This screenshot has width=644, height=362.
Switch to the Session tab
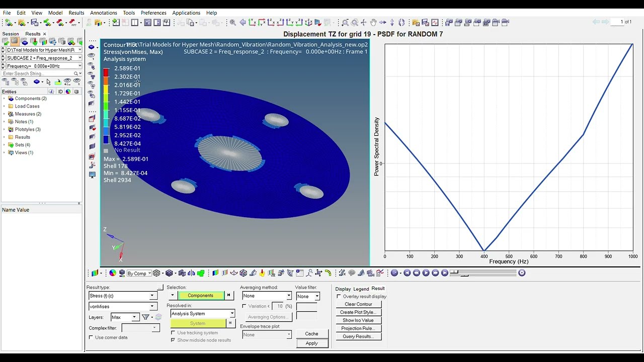[10, 34]
